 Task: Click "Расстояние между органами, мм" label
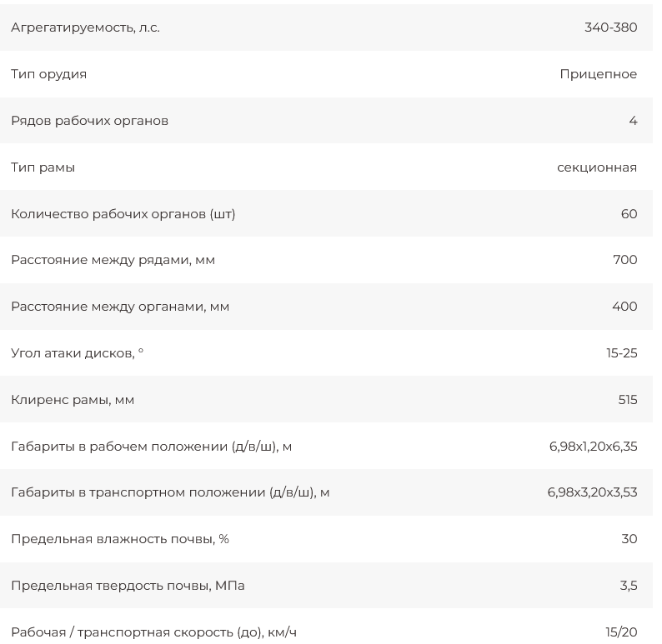click(x=120, y=307)
